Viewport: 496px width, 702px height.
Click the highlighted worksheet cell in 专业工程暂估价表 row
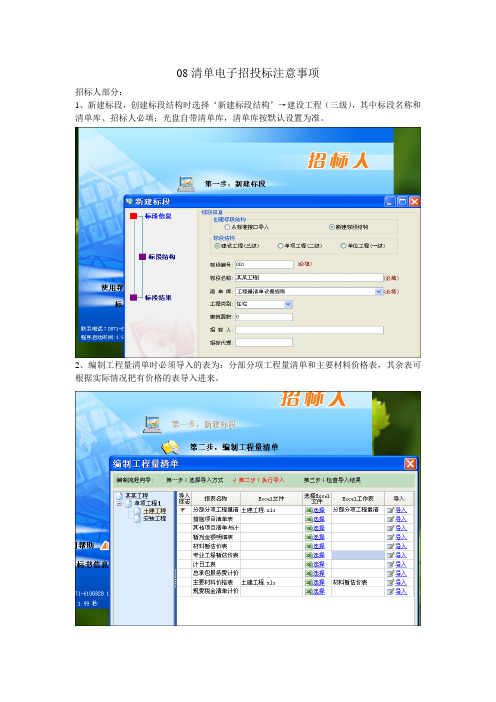(358, 555)
